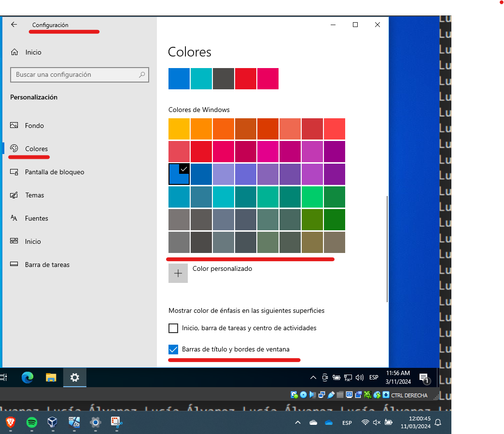Launch Brave browser from the host taskbar
504x434 pixels.
(10, 423)
